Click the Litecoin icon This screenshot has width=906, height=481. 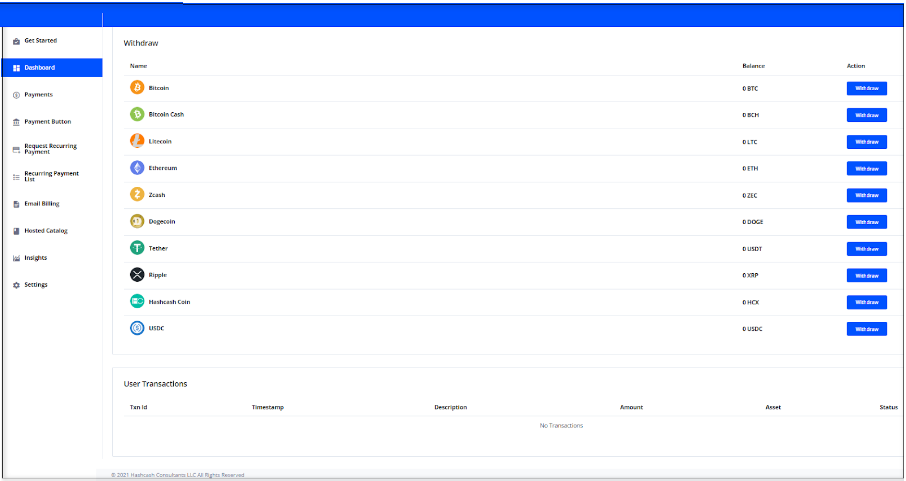coord(137,141)
